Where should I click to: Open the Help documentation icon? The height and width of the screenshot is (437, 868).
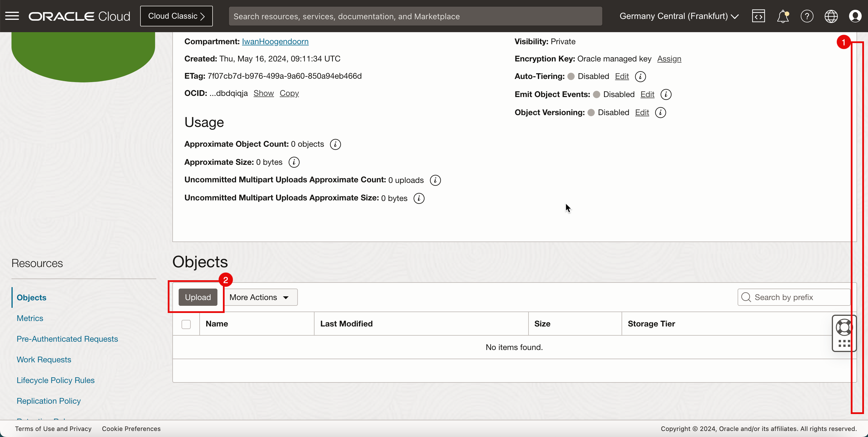pyautogui.click(x=807, y=16)
